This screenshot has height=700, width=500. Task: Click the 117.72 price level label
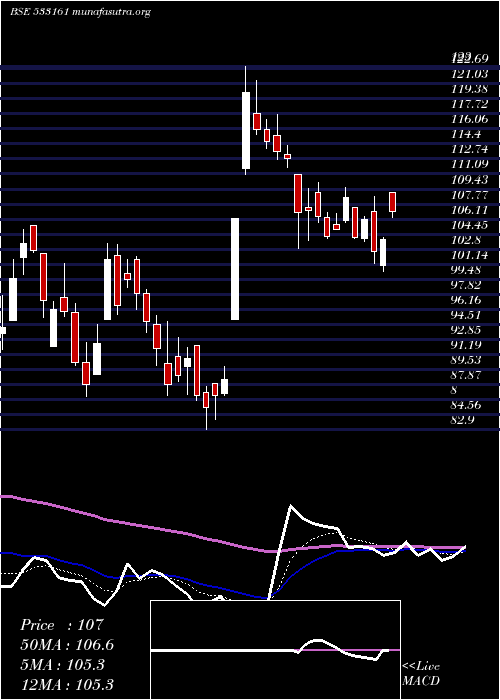(x=470, y=104)
